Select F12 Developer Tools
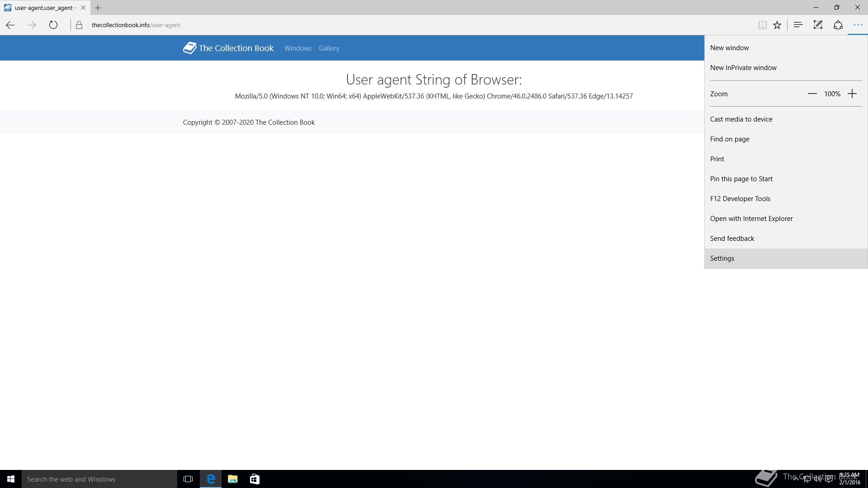The height and width of the screenshot is (488, 868). pos(740,199)
